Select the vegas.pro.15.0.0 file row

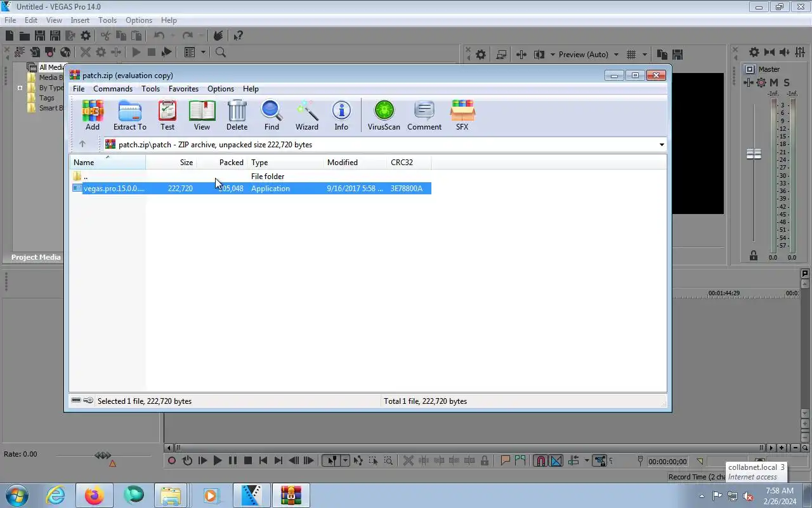click(251, 189)
